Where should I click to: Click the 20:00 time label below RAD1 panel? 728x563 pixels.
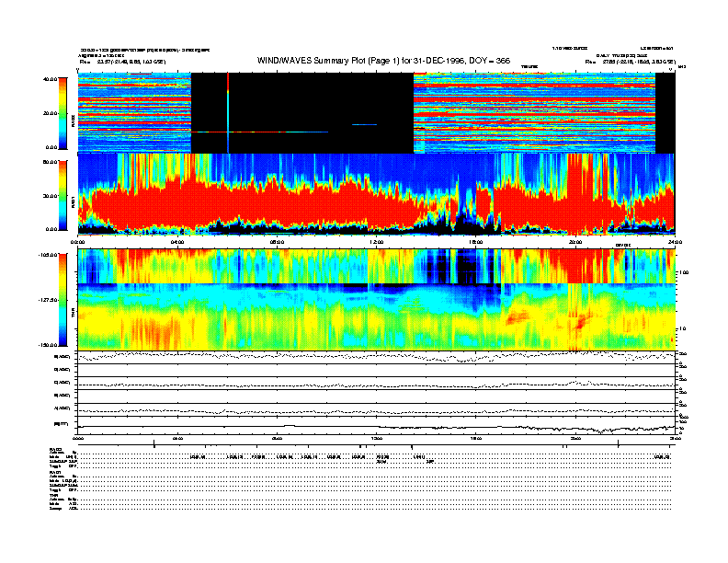pyautogui.click(x=575, y=242)
